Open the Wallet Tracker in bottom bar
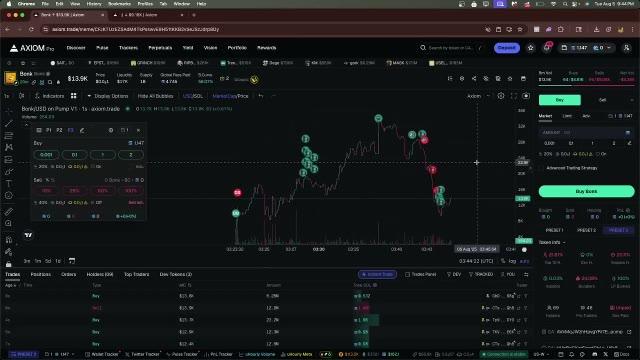This screenshot has height=360, width=640. pos(102,354)
